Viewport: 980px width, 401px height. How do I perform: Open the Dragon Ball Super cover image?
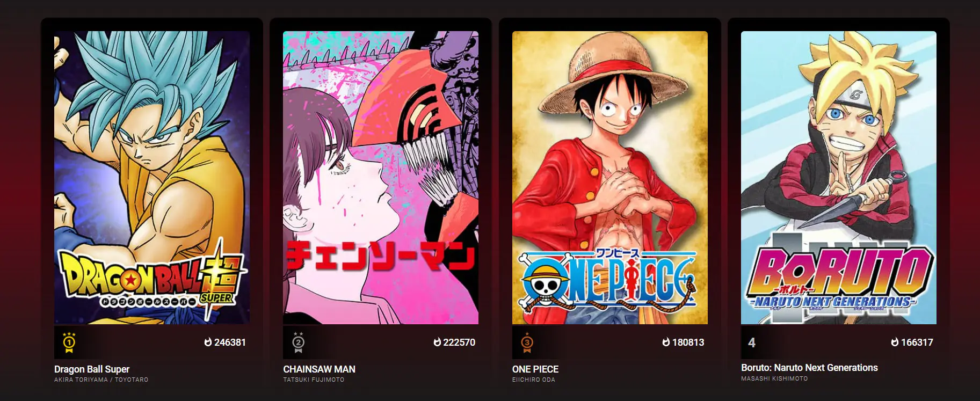(x=152, y=178)
